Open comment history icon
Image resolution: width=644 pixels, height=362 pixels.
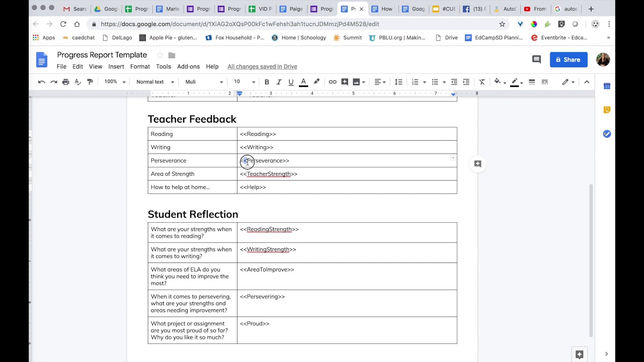click(x=536, y=59)
